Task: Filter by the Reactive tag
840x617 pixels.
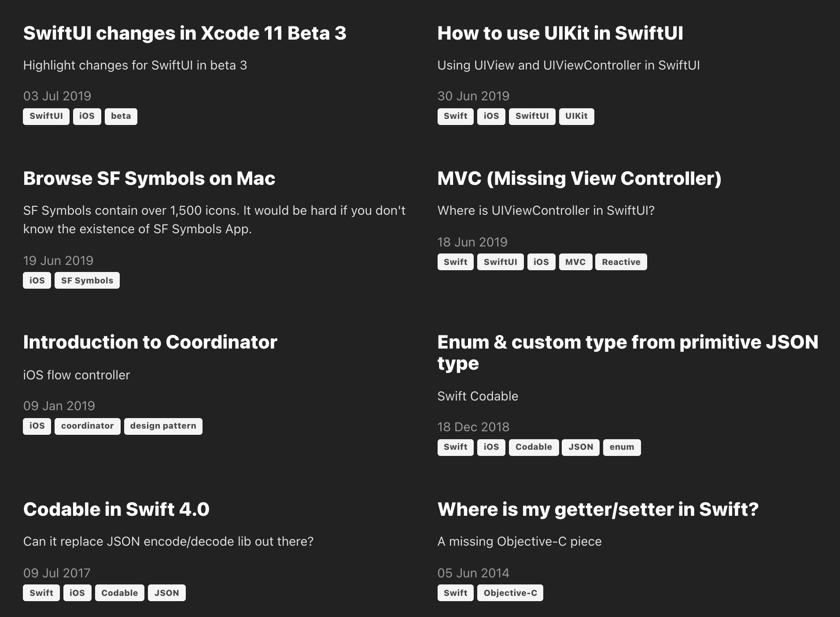Action: point(621,262)
